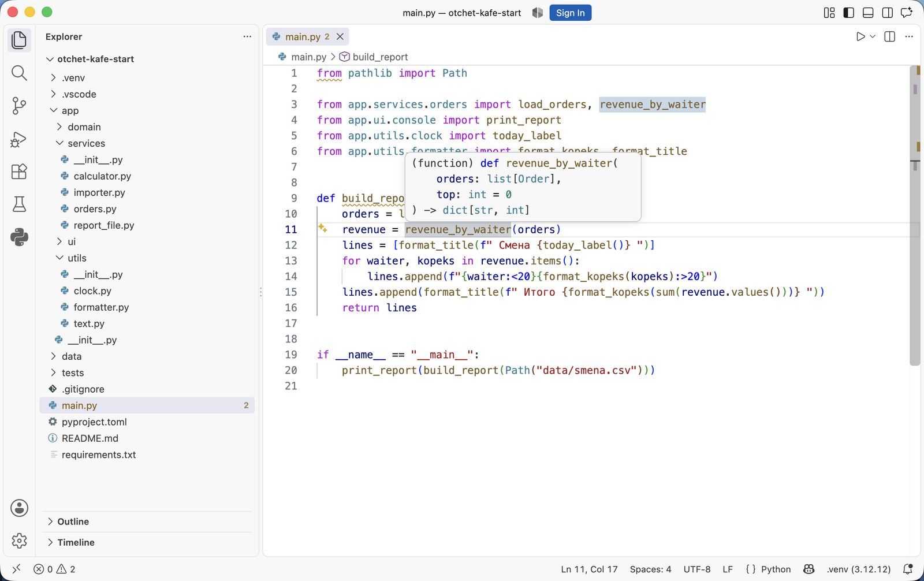Viewport: 924px width, 581px height.
Task: Open editor More Actions menu
Action: point(909,36)
